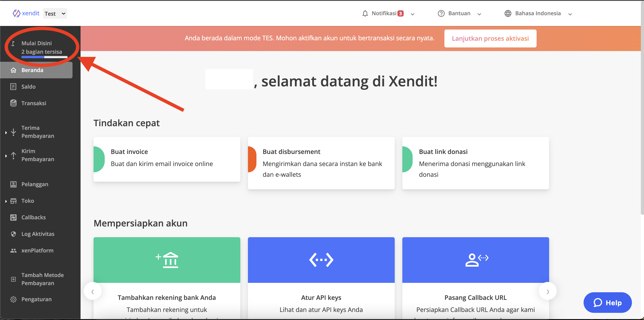This screenshot has height=320, width=644.
Task: Click the Tambah Metode Pembayaran plus icon
Action: (13, 279)
